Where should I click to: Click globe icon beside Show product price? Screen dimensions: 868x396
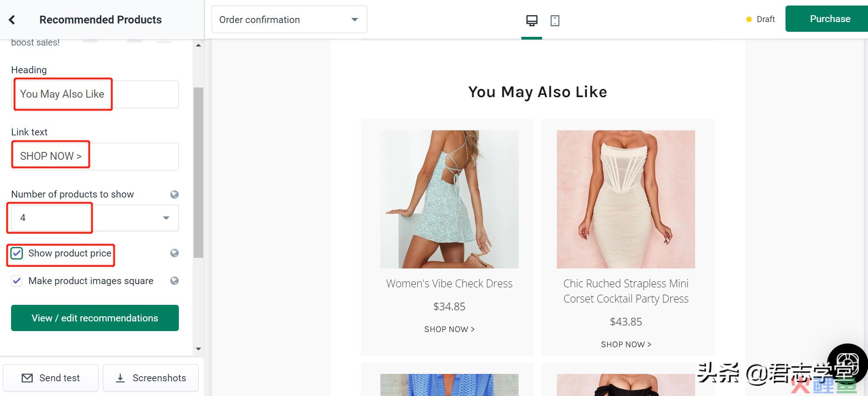pyautogui.click(x=174, y=253)
